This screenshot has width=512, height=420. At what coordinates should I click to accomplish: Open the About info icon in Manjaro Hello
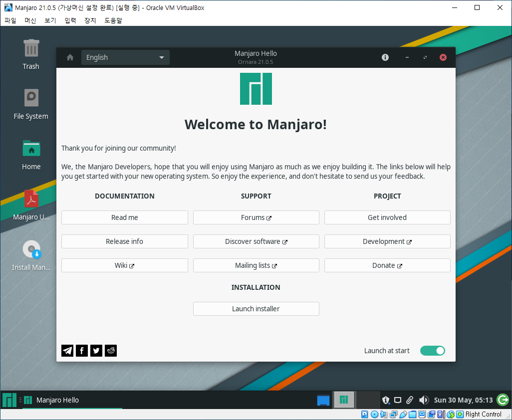click(385, 57)
